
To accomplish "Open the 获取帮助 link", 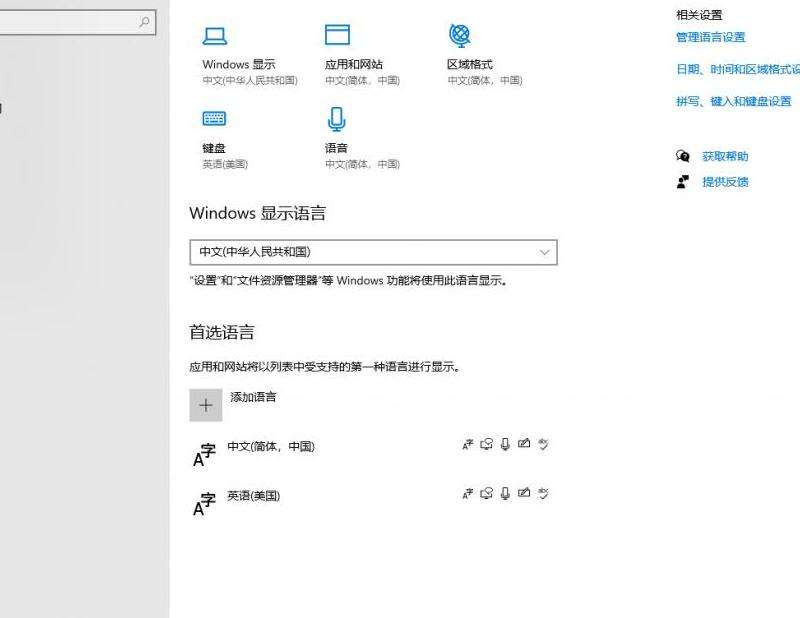I will coord(725,156).
